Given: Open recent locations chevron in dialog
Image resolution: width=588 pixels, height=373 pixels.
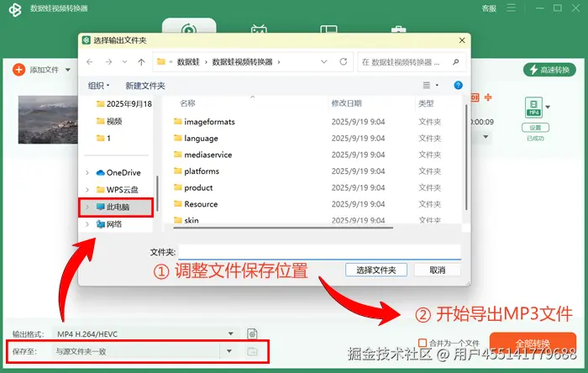Looking at the screenshot, I should 125,62.
